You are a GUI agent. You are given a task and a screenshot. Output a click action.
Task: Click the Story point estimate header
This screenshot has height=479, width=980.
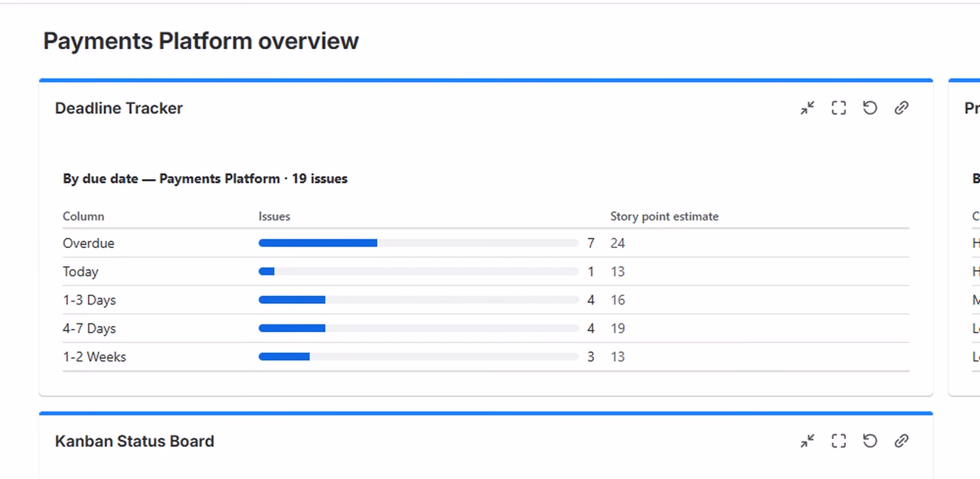tap(665, 217)
